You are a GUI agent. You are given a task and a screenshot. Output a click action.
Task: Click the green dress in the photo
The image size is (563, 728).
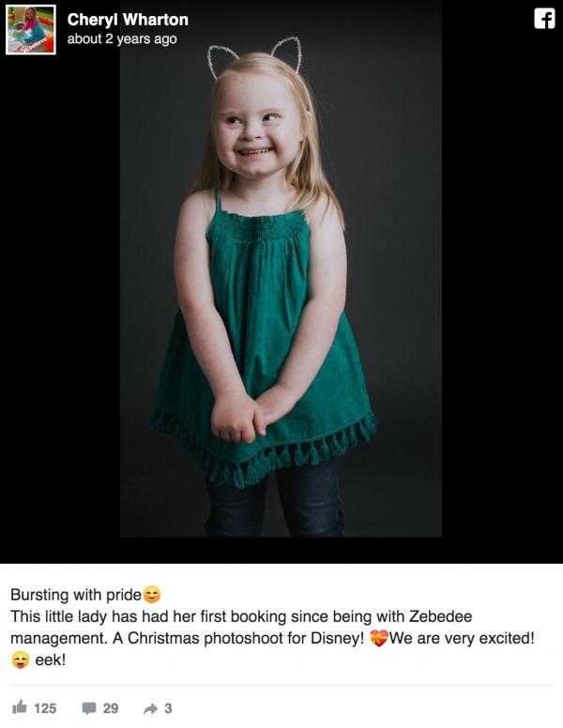[263, 348]
